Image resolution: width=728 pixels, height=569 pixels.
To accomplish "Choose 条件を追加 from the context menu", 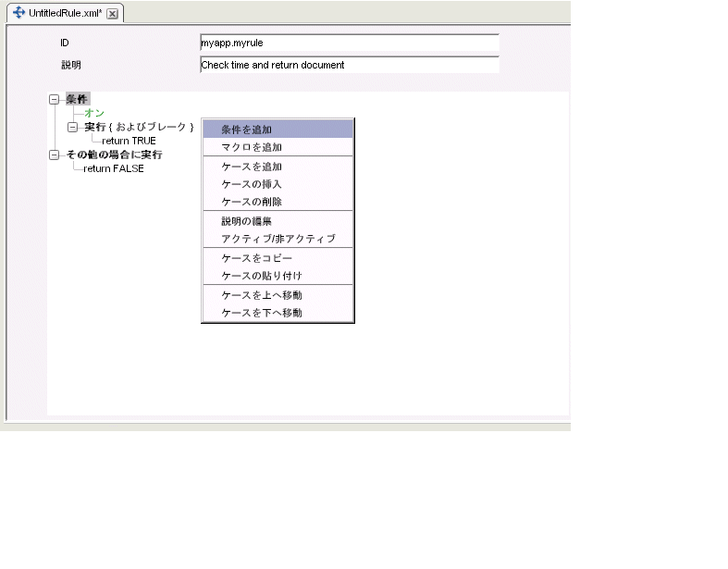I will point(278,130).
